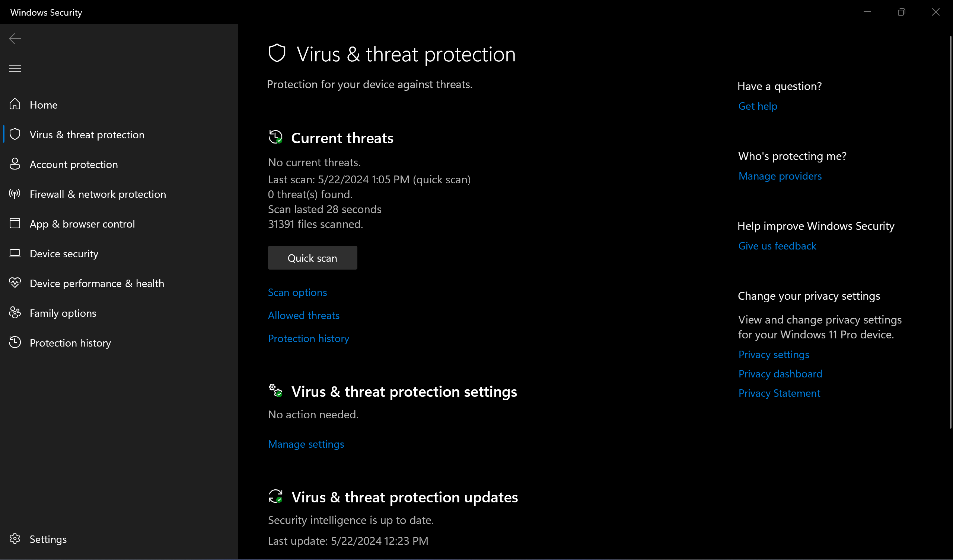Open Manage providers link

[780, 176]
